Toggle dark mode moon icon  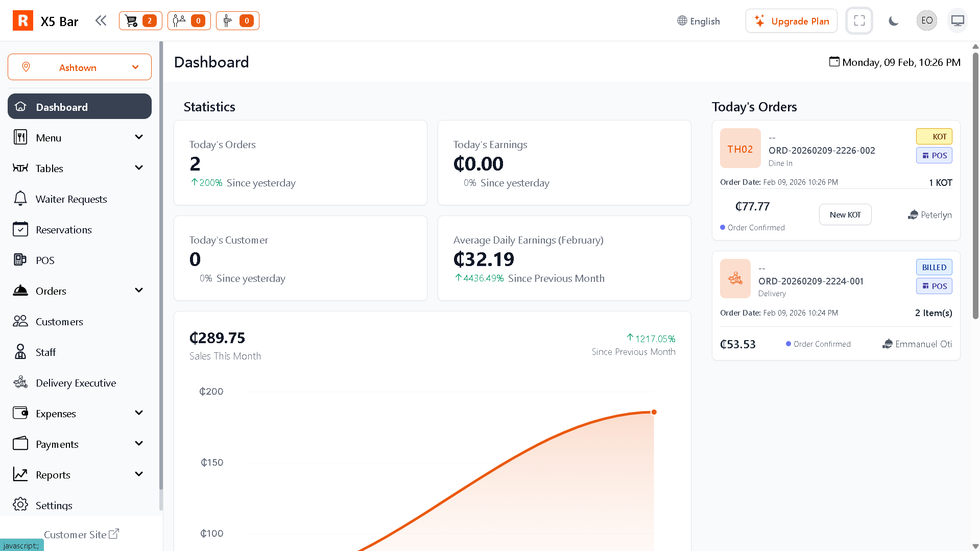[x=893, y=21]
